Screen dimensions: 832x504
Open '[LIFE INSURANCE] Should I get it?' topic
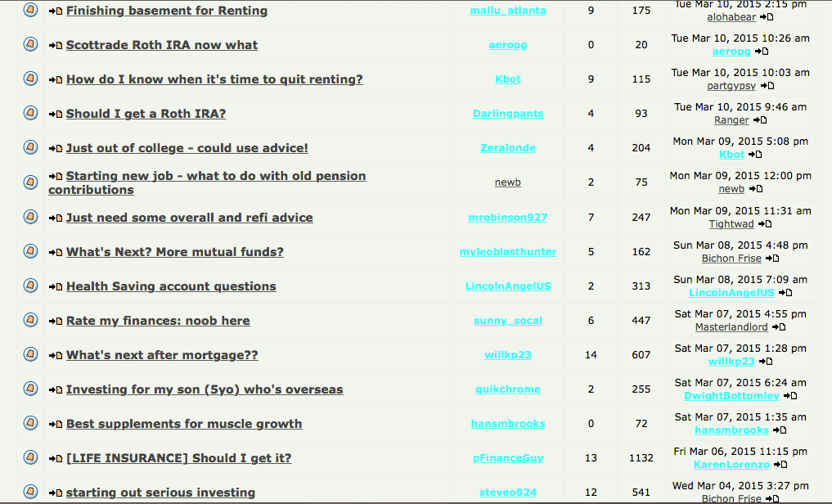(x=179, y=458)
